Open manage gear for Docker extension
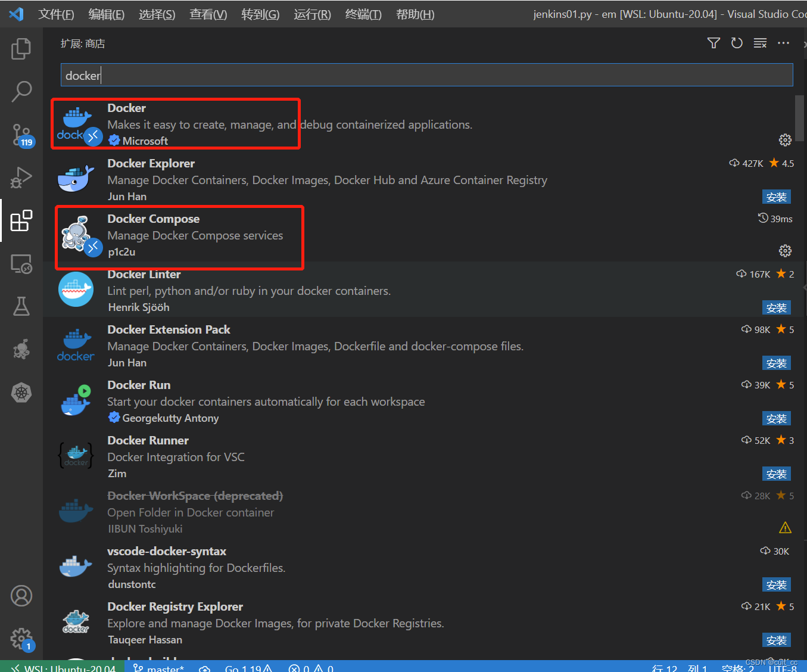The width and height of the screenshot is (807, 672). coord(785,140)
